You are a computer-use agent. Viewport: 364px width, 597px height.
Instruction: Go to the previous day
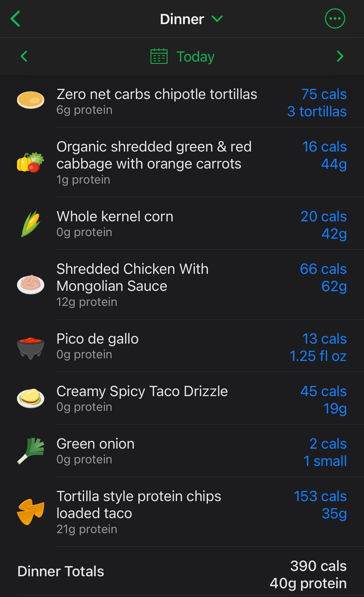tap(24, 56)
